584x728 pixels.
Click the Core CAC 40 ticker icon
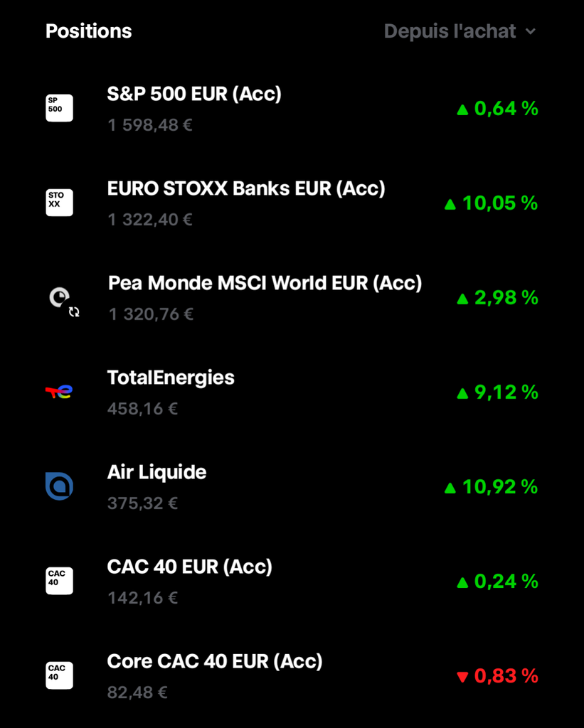click(59, 675)
